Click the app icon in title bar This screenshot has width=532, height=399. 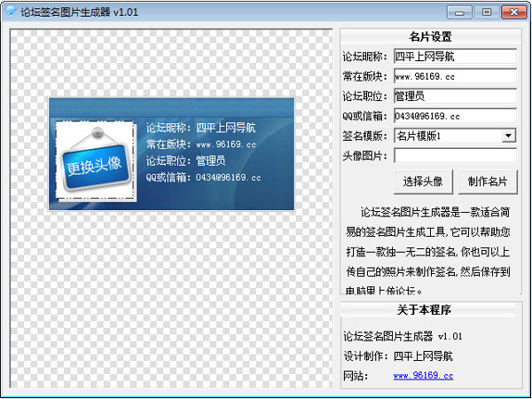(11, 12)
